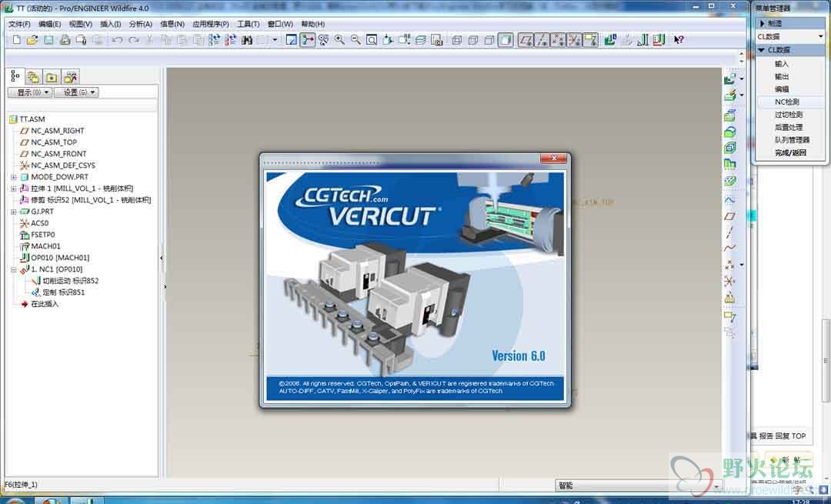The width and height of the screenshot is (831, 504).
Task: Open a file with the Open folder icon
Action: tap(32, 40)
